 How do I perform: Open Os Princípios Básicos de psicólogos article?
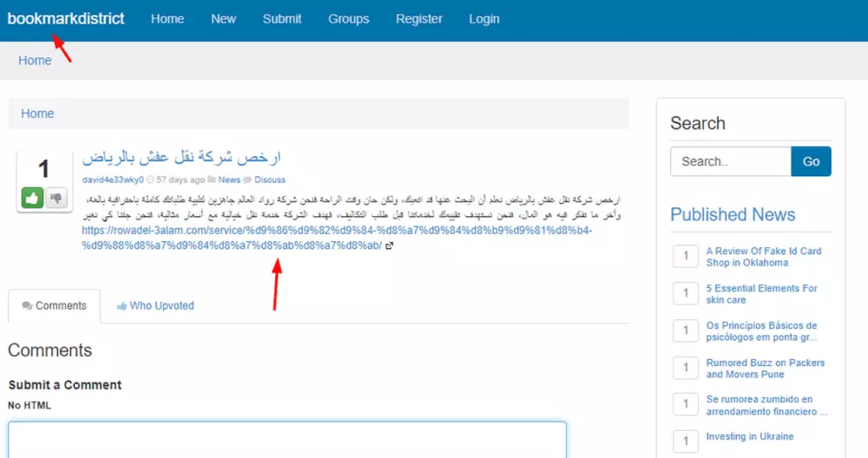[761, 331]
